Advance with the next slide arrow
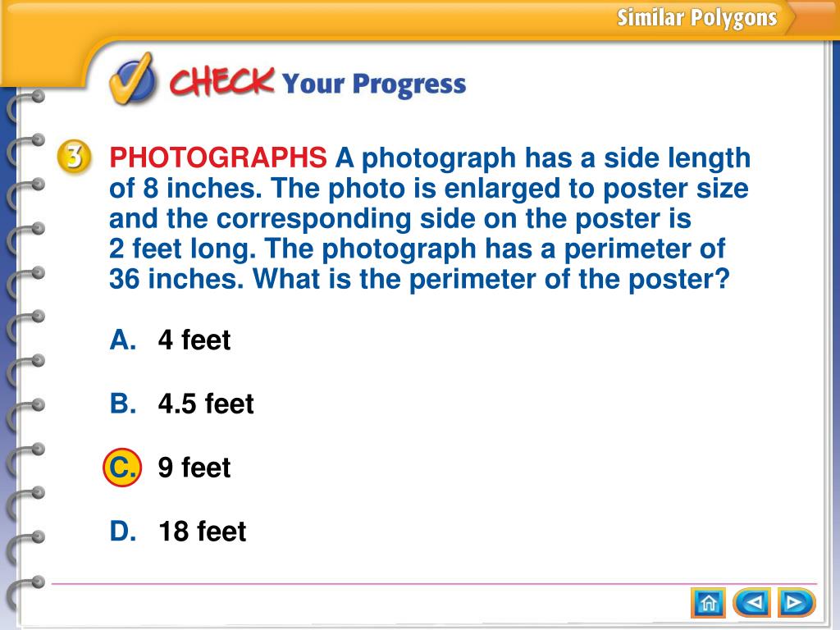 tap(796, 603)
